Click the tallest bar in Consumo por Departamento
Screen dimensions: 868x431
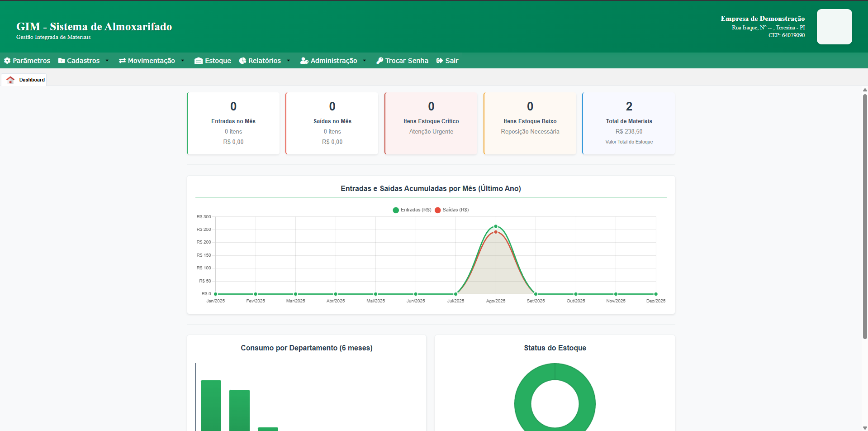coord(211,406)
